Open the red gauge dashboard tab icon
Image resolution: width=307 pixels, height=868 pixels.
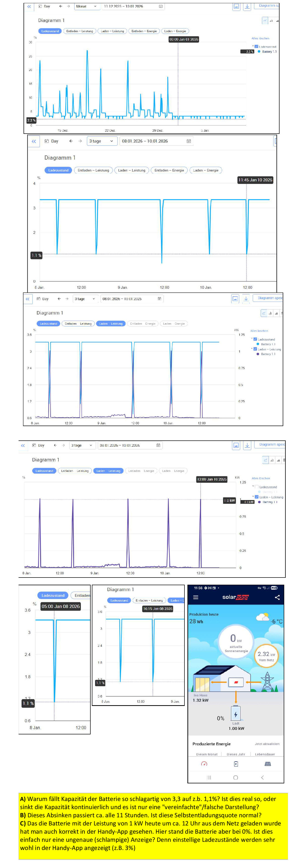(x=204, y=764)
